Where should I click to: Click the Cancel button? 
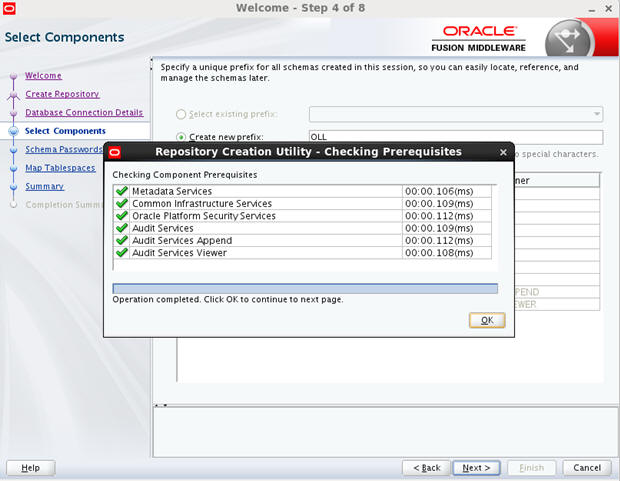tap(587, 468)
